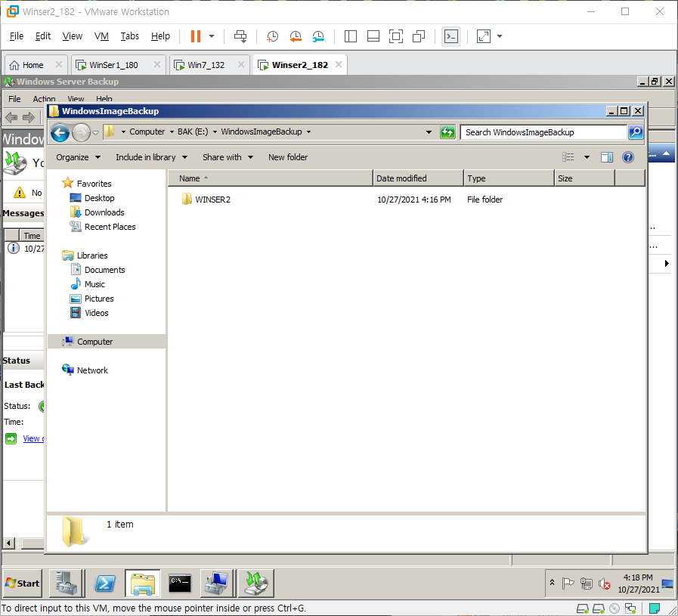Screen dimensions: 678x616
Task: Refresh the WindowsImageBackup folder view
Action: click(x=447, y=132)
